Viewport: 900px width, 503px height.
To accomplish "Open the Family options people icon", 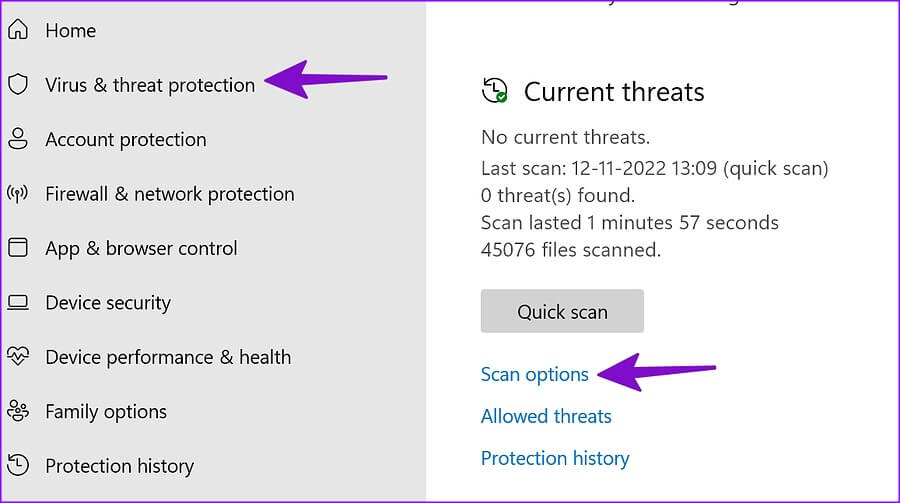I will pyautogui.click(x=18, y=411).
